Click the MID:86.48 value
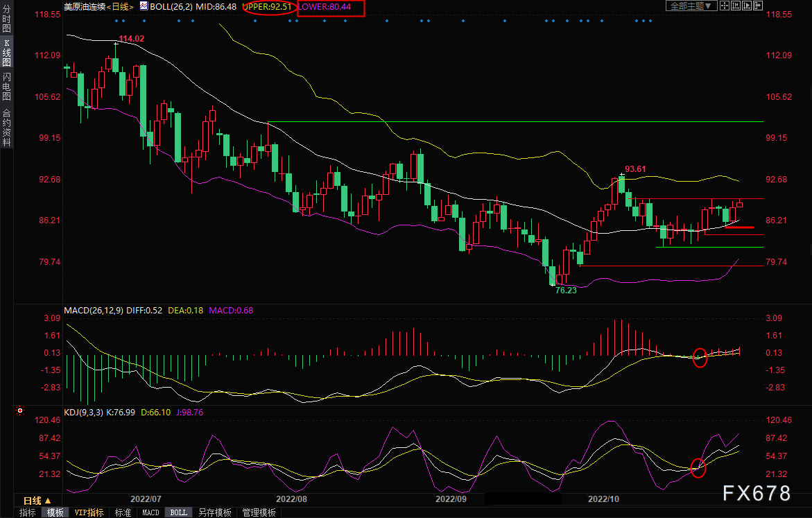The image size is (812, 518). point(216,6)
